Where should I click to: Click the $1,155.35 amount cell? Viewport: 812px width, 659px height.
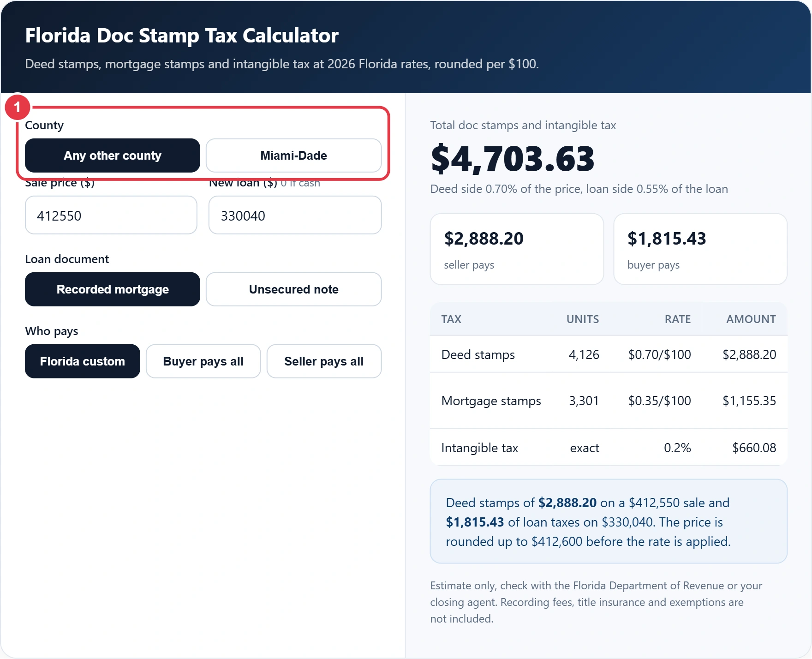click(749, 401)
